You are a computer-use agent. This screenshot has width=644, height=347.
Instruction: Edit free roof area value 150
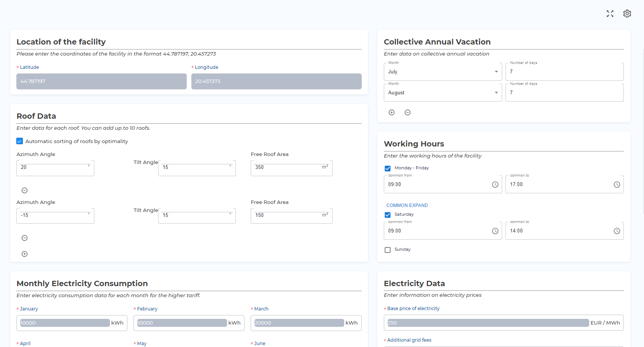[291, 216]
